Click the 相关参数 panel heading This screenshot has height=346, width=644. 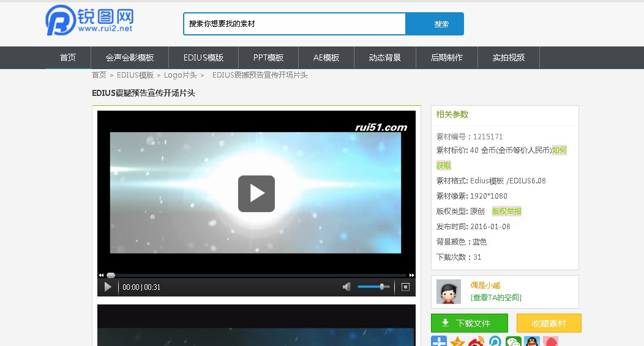452,114
